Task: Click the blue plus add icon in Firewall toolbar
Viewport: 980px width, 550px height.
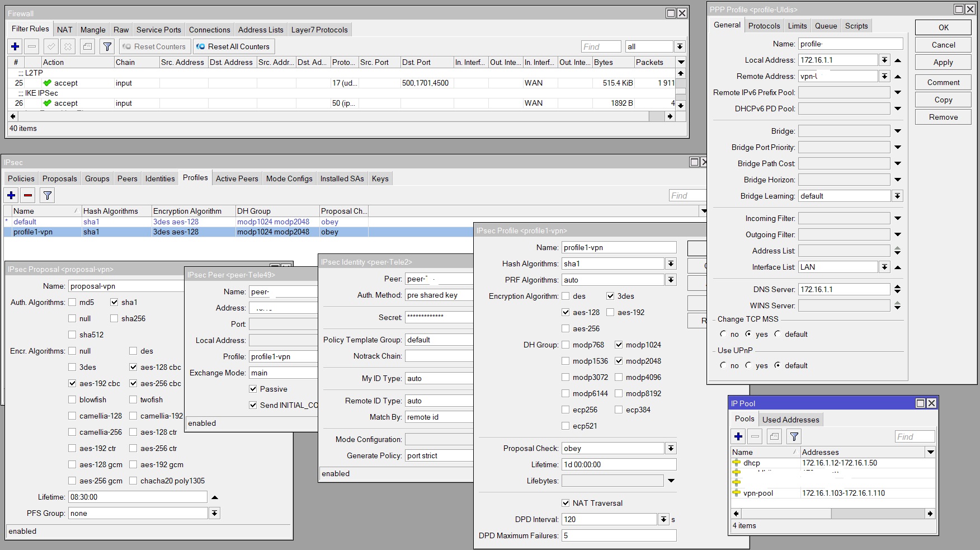Action: (15, 46)
